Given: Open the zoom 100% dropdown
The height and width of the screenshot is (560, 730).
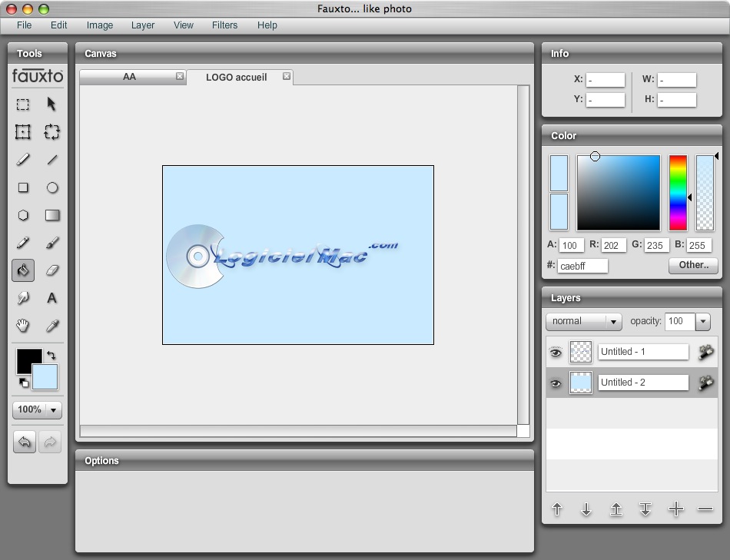Looking at the screenshot, I should pos(37,409).
